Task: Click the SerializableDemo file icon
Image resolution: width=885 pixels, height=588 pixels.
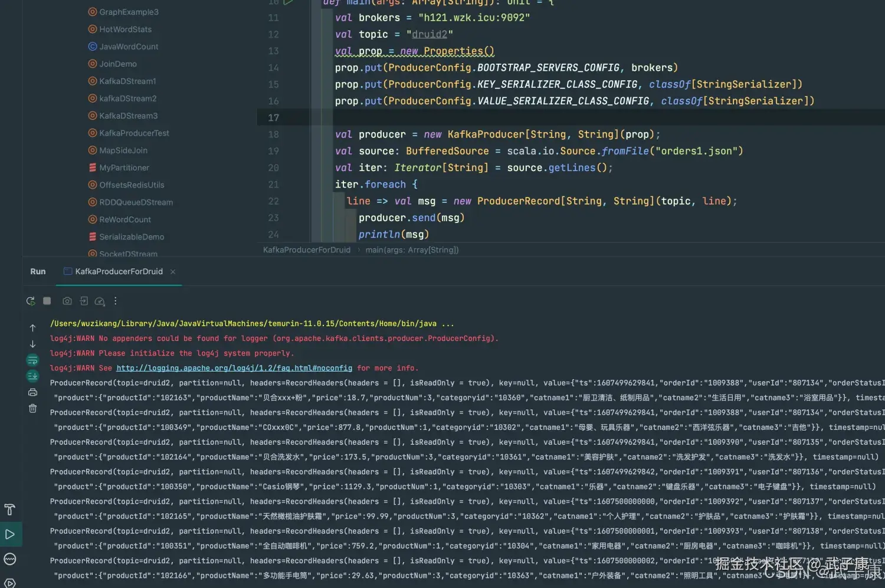Action: click(x=93, y=237)
